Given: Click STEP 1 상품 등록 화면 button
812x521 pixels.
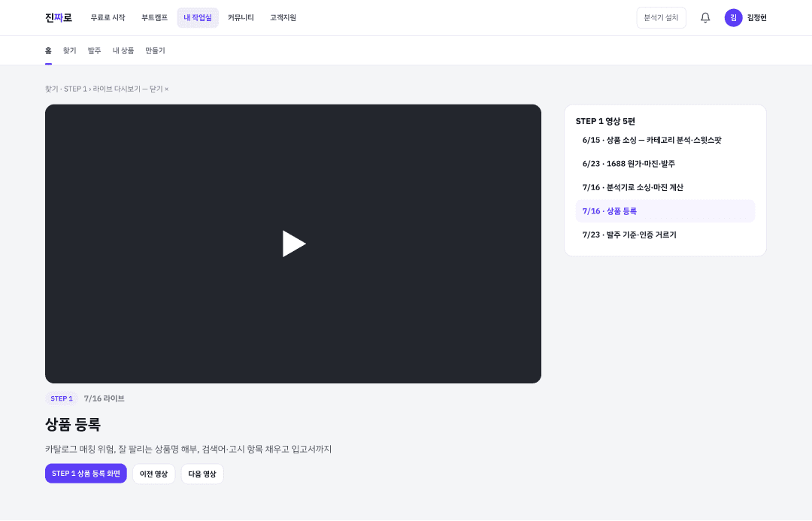Looking at the screenshot, I should coord(86,474).
